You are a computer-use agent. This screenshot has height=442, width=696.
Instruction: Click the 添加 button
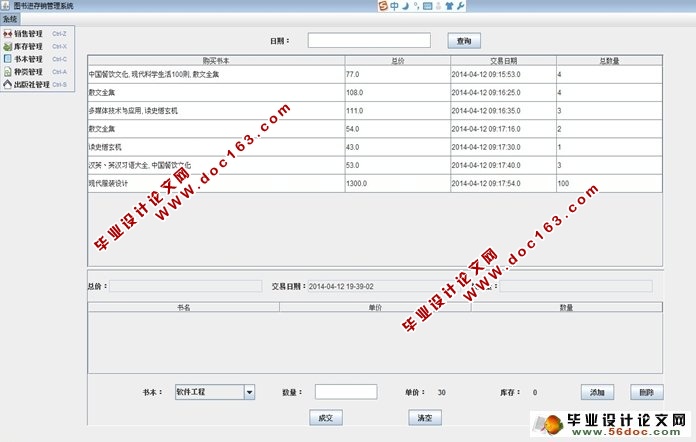597,392
